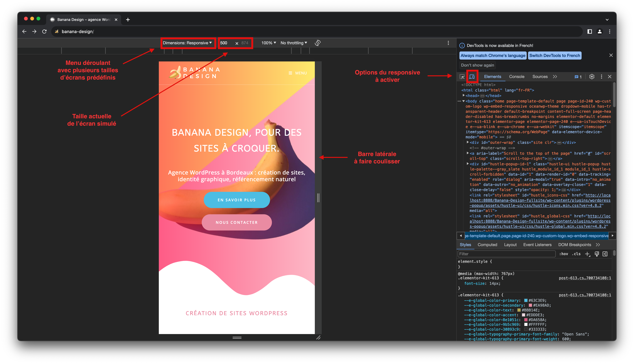This screenshot has width=634, height=364.
Task: Open Dimensions: Responsive dropdown
Action: (x=187, y=43)
